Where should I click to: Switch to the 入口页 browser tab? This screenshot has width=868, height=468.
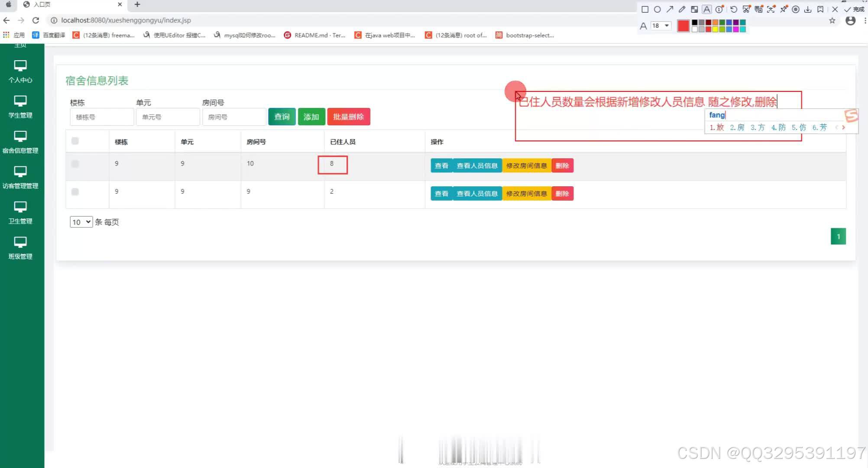(x=71, y=5)
